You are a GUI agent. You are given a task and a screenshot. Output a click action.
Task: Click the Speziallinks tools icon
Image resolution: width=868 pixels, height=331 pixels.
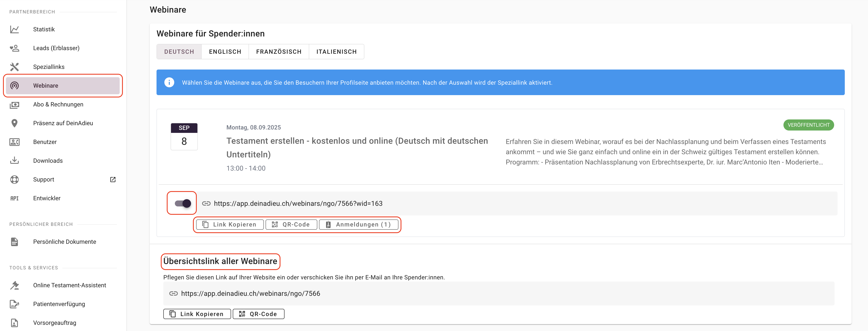[14, 67]
